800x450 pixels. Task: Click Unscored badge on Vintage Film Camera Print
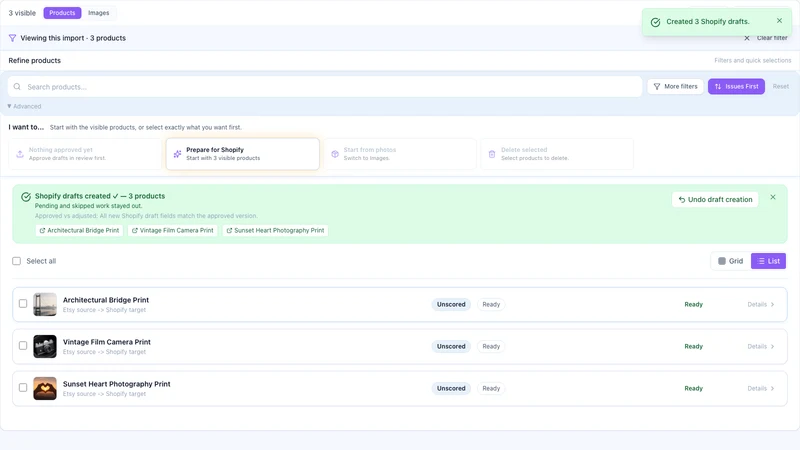tap(451, 346)
